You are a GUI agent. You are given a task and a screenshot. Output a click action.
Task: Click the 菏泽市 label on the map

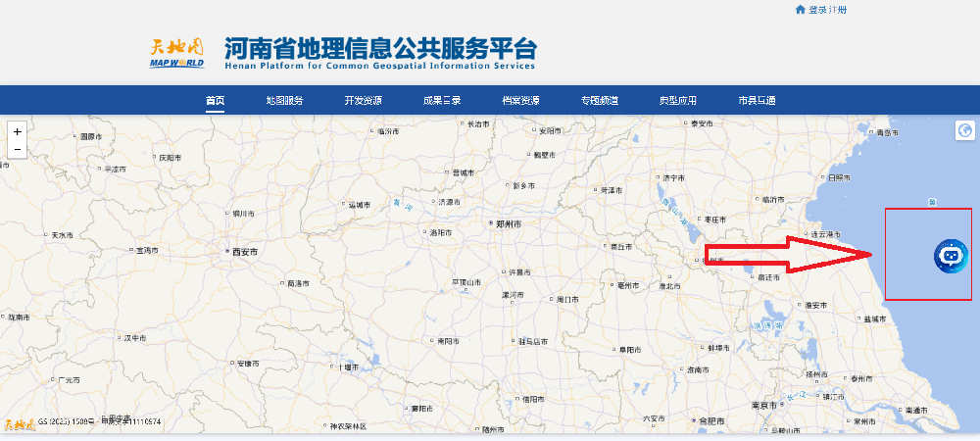pos(611,190)
